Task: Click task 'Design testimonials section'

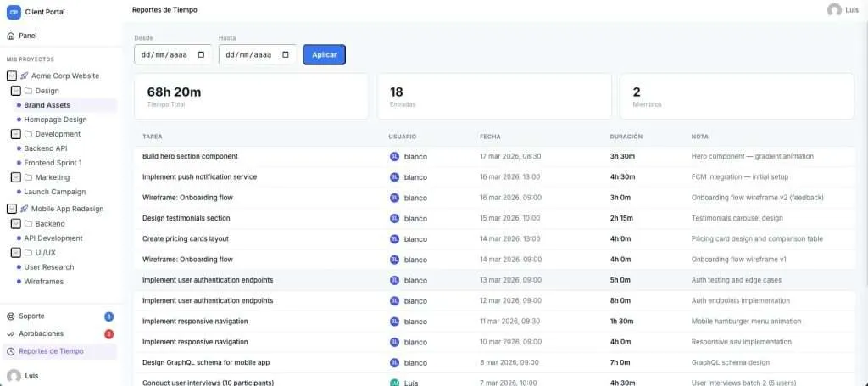Action: pyautogui.click(x=186, y=218)
